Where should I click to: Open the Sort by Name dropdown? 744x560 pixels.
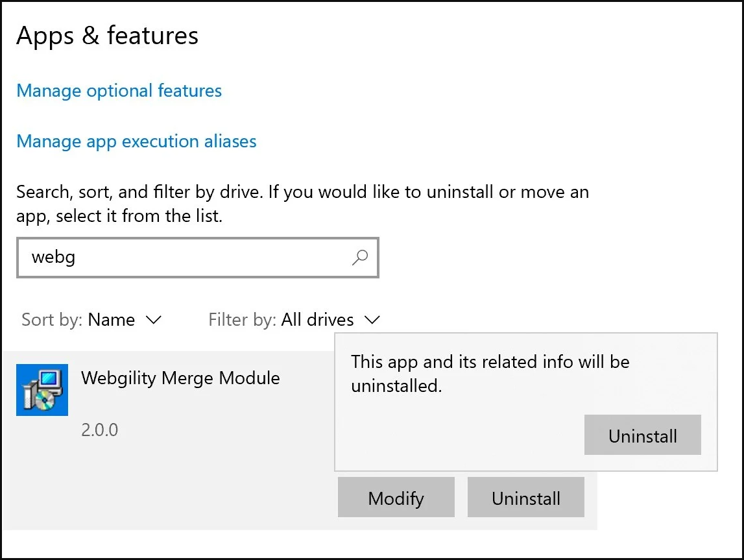pyautogui.click(x=91, y=320)
